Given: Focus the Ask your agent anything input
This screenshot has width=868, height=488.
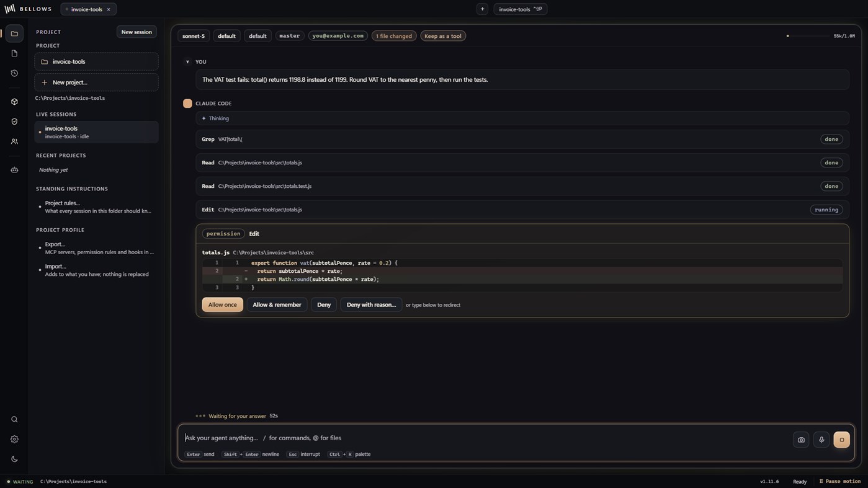Looking at the screenshot, I should (x=484, y=438).
